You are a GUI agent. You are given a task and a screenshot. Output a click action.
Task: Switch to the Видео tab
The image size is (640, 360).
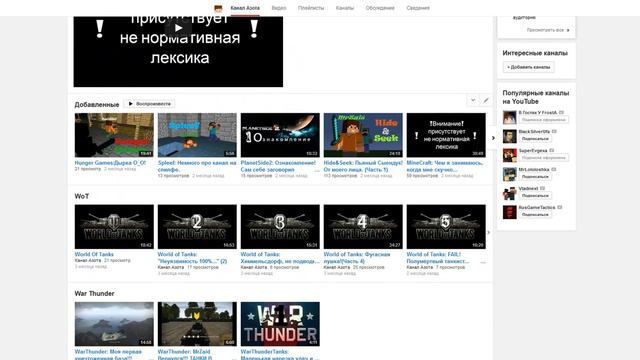279,8
